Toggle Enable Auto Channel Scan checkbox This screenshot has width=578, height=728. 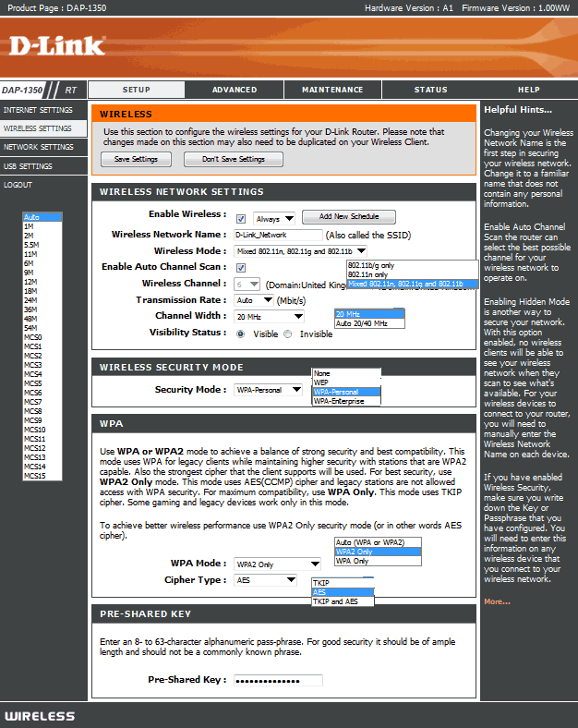click(241, 268)
